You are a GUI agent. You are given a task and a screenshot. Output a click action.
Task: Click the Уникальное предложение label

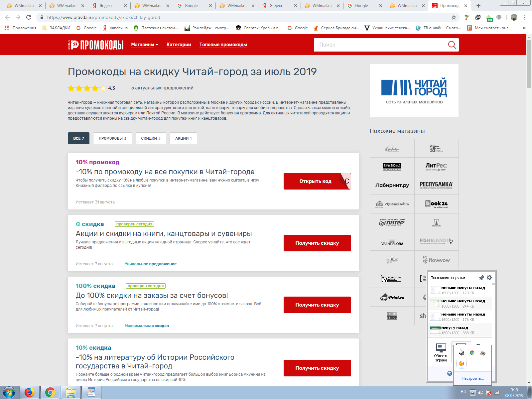pyautogui.click(x=151, y=264)
